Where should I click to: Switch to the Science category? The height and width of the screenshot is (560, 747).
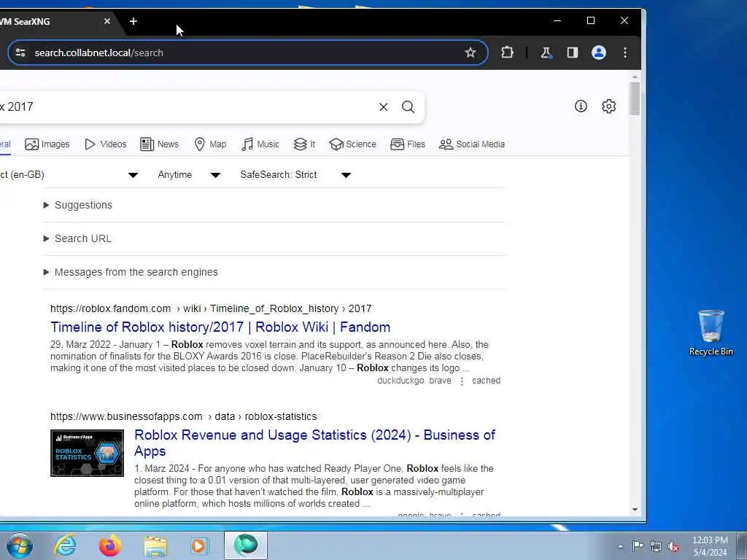pyautogui.click(x=352, y=144)
